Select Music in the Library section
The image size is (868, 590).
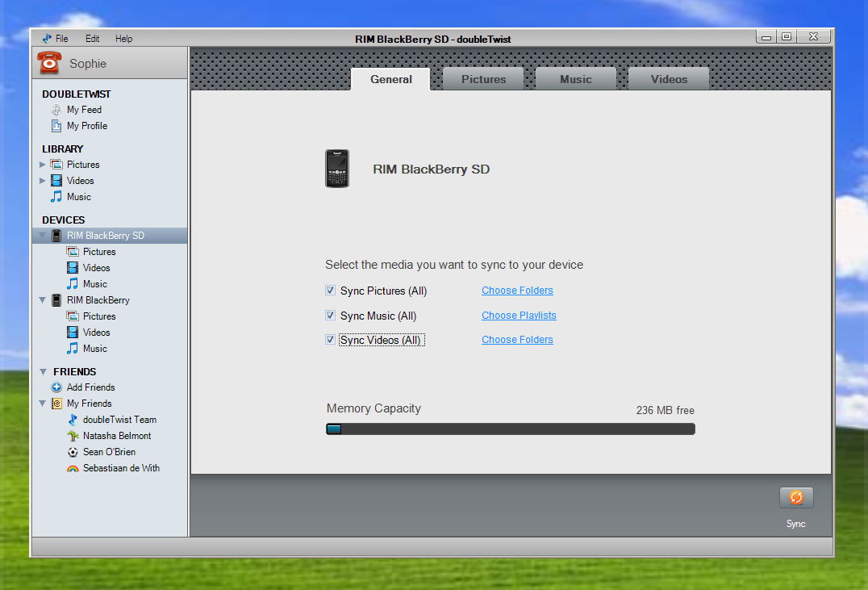[78, 197]
